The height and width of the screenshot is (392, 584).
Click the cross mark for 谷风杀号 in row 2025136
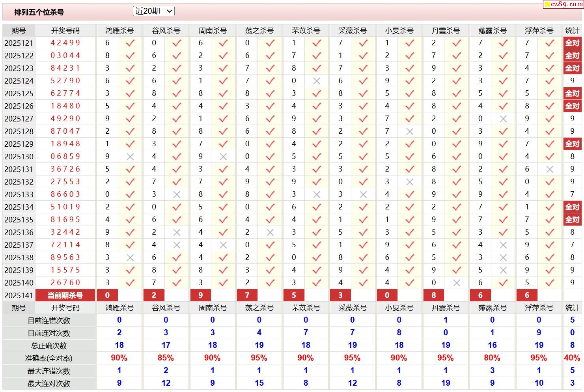click(x=177, y=232)
